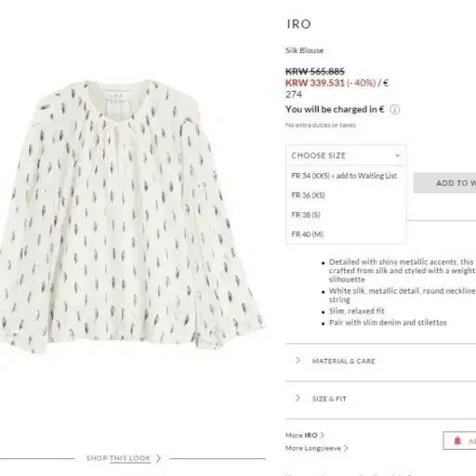Viewport: 476px width, 476px height.
Task: Click the IRO brand heading
Action: pyautogui.click(x=299, y=24)
